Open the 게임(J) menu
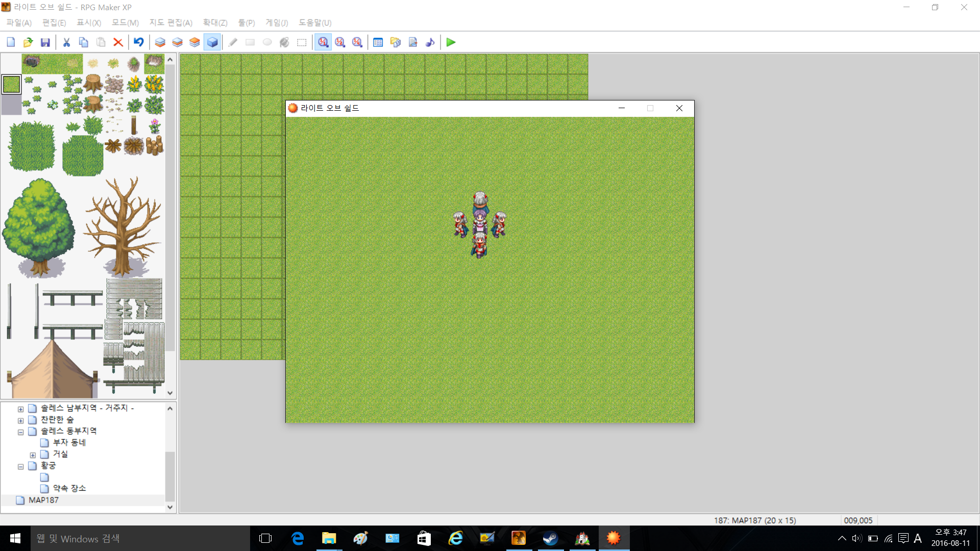 tap(277, 23)
